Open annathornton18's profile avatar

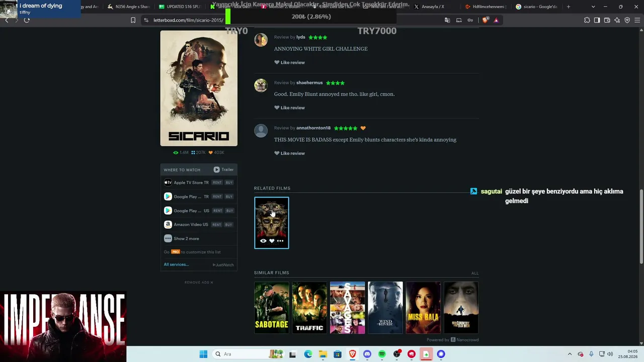[261, 131]
